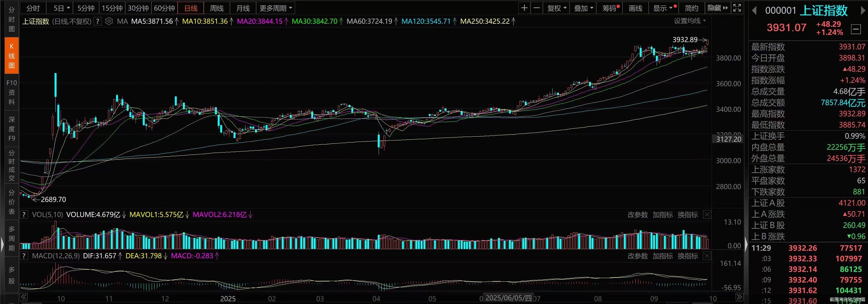Click 画线 drawing tool button
This screenshot has height=304, width=868.
[x=635, y=8]
